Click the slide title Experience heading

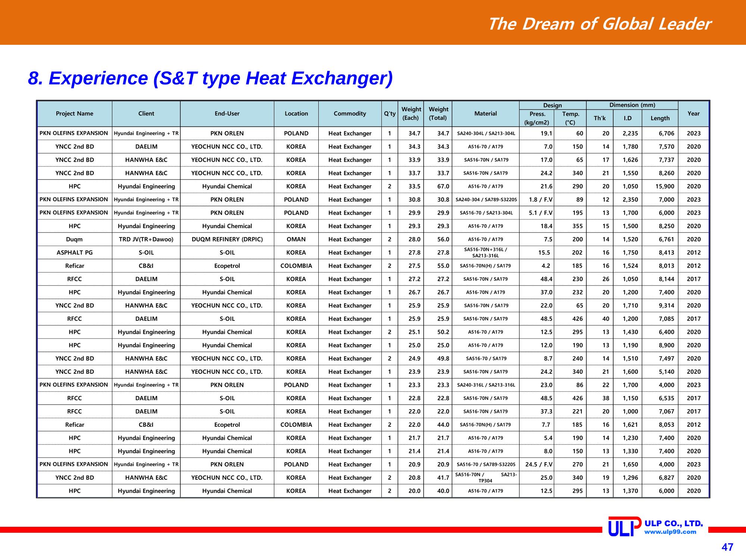tap(210, 78)
